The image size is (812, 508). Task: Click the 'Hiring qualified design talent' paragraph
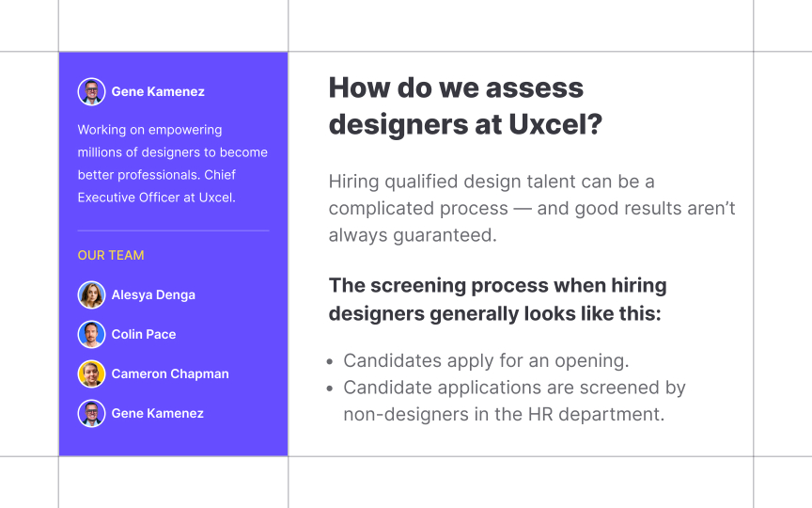pos(532,209)
